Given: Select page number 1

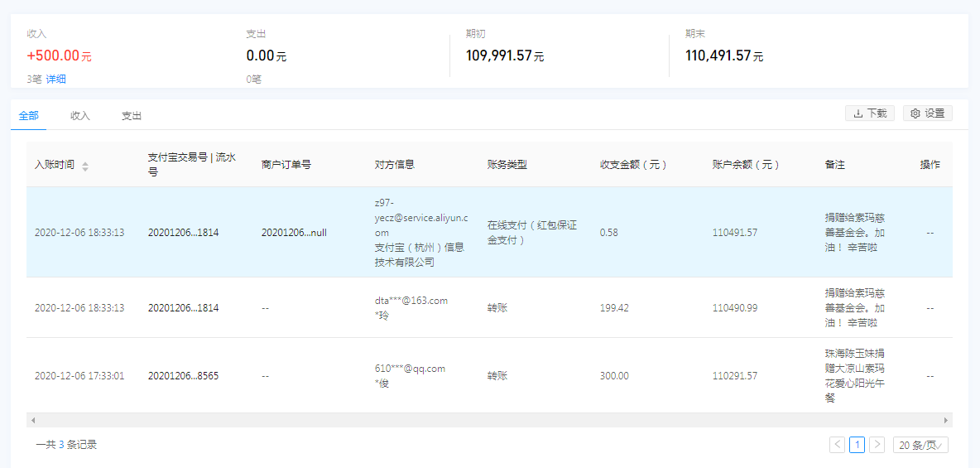Looking at the screenshot, I should coord(857,445).
